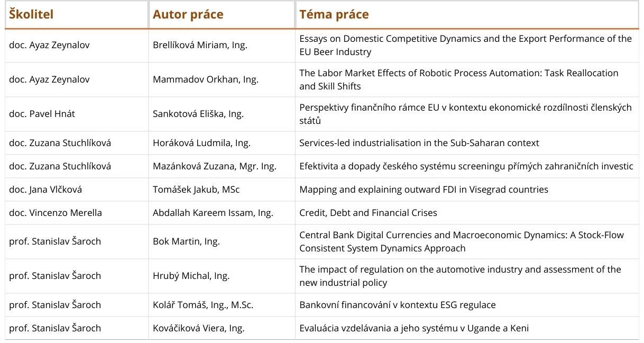Screen dimensions: 644x343
Task: Click topic Services-led industrialisation in Sub-Saharan context
Action: point(419,143)
